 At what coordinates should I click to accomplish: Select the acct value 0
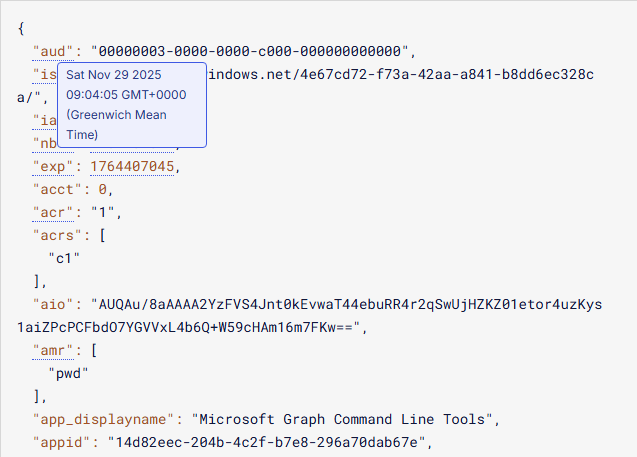(x=102, y=189)
